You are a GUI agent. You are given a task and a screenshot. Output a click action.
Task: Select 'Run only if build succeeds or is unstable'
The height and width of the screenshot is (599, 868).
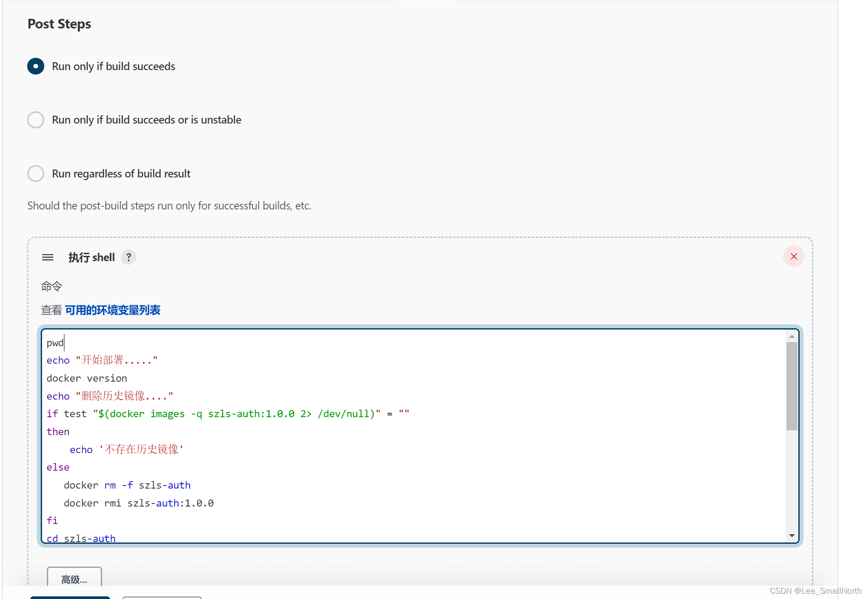point(35,120)
